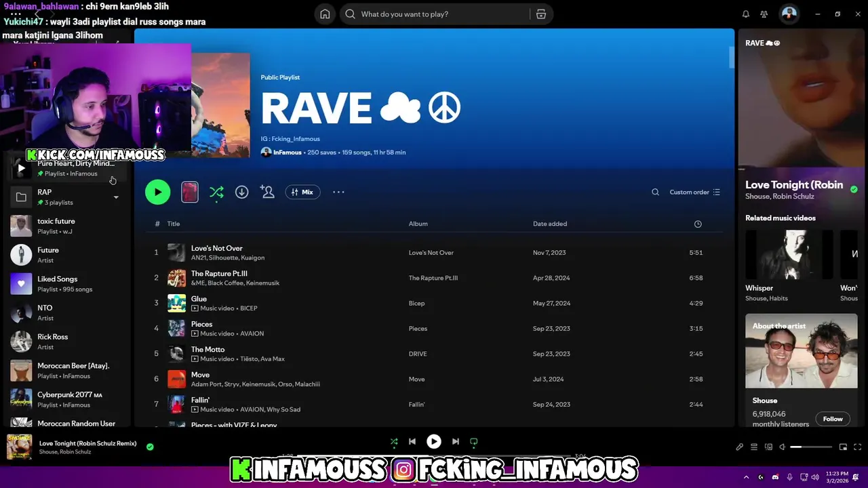The height and width of the screenshot is (488, 868).
Task: Select the Fallin' track row
Action: pos(435,404)
